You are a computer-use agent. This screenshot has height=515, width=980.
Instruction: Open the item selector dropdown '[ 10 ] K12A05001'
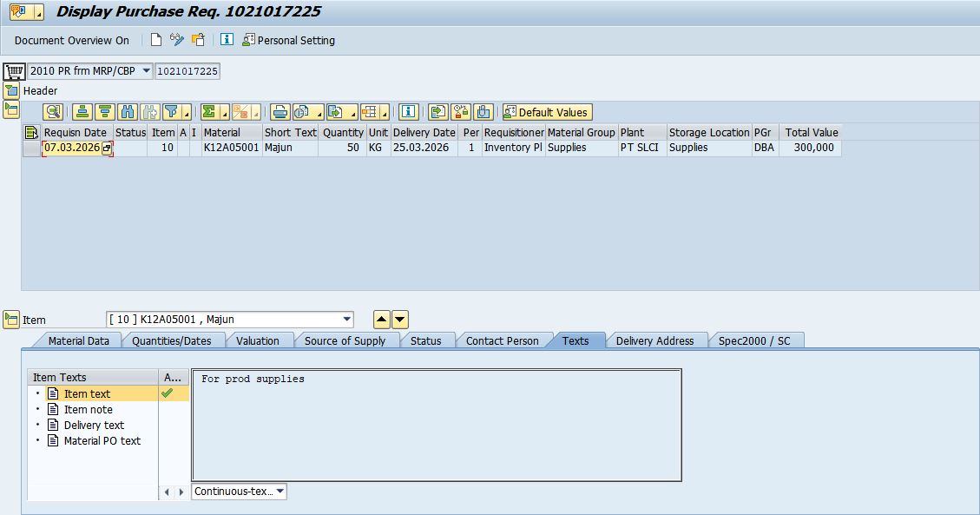(347, 320)
